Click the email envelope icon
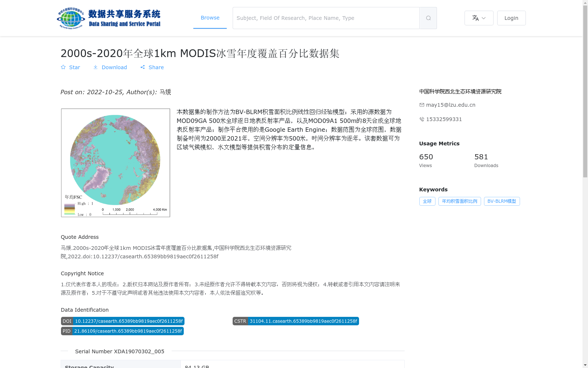588x368 pixels. 422,105
